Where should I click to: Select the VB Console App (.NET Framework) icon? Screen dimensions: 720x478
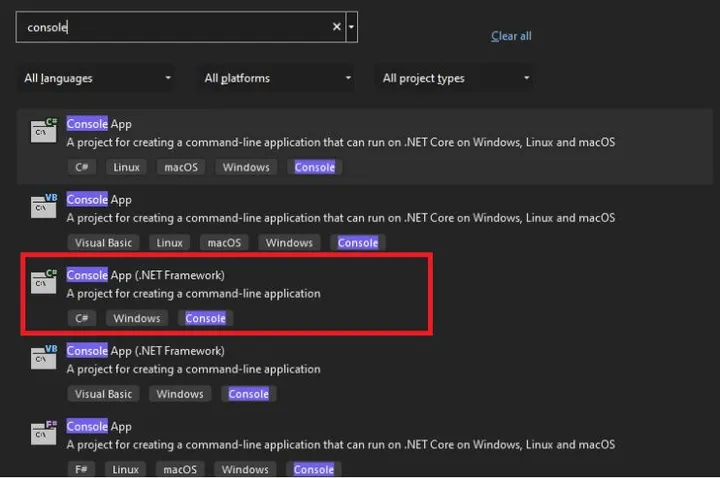[44, 357]
